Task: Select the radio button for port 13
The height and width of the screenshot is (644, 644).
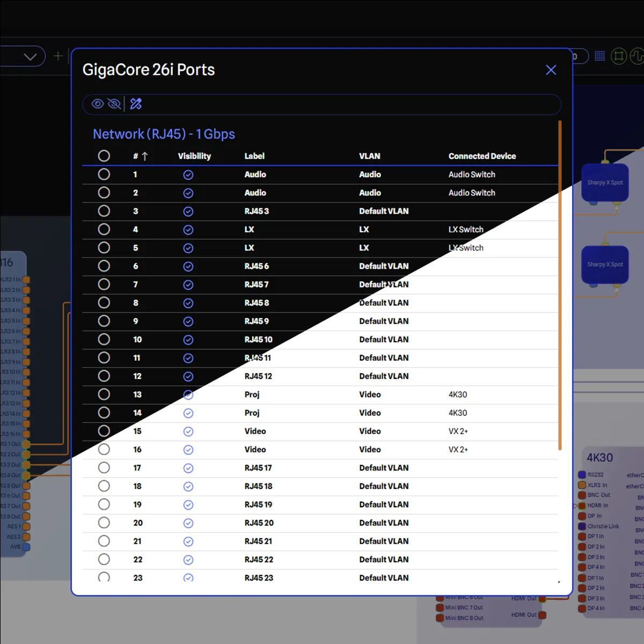Action: 104,394
